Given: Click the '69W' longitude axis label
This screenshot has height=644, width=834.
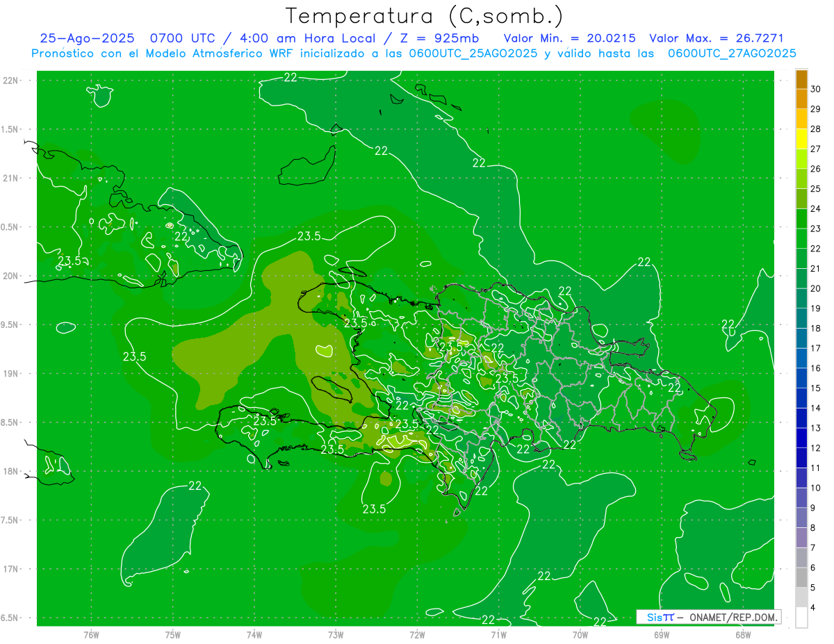Looking at the screenshot, I should click(662, 634).
